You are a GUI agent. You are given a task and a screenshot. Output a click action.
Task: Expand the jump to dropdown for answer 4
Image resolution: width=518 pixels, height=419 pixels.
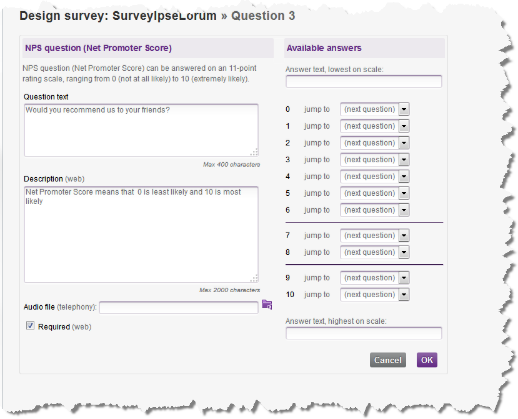pyautogui.click(x=375, y=176)
